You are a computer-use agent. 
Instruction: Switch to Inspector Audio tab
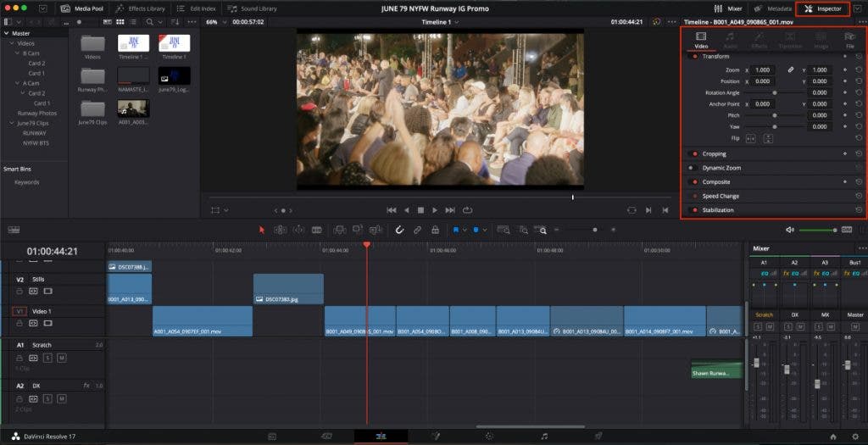click(730, 41)
